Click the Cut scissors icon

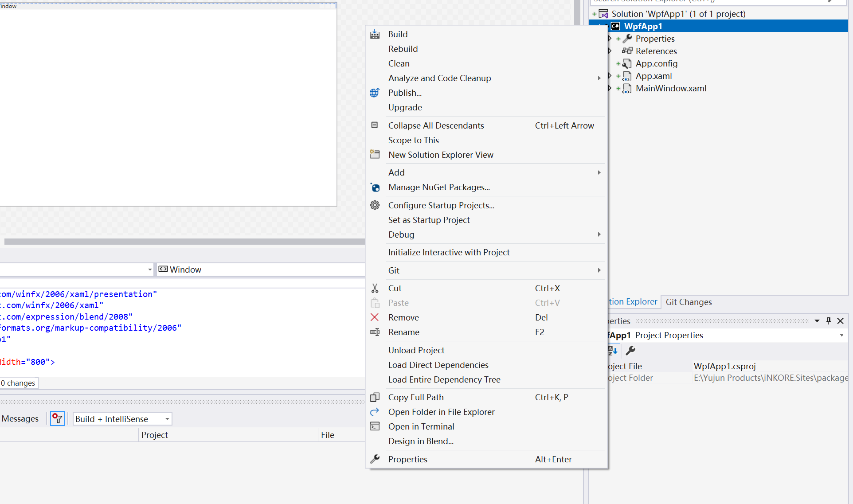click(375, 288)
